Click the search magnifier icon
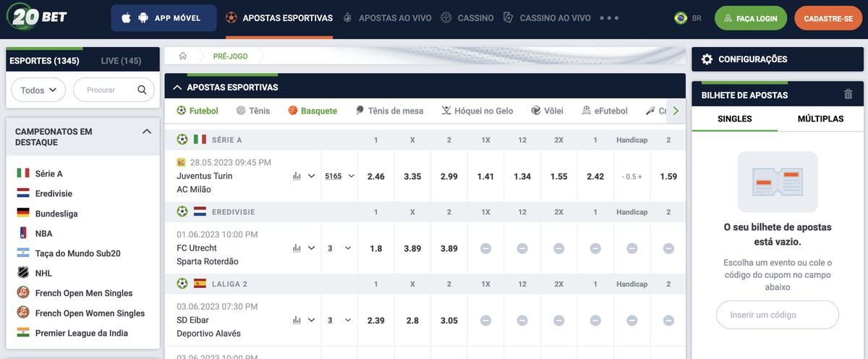Viewport: 868px width, 359px height. click(x=142, y=90)
